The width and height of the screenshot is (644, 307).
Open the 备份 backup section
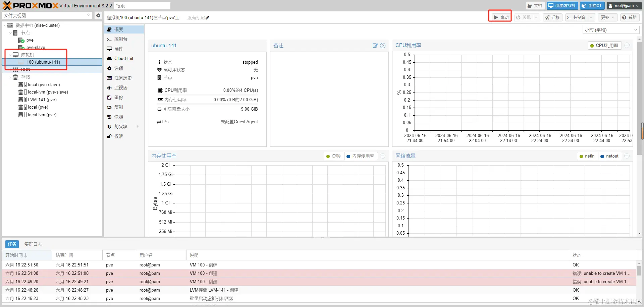tap(124, 98)
